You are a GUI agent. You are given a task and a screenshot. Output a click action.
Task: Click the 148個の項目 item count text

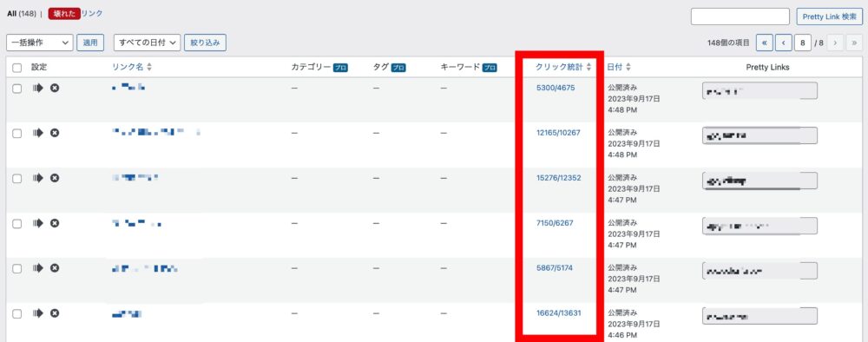728,43
